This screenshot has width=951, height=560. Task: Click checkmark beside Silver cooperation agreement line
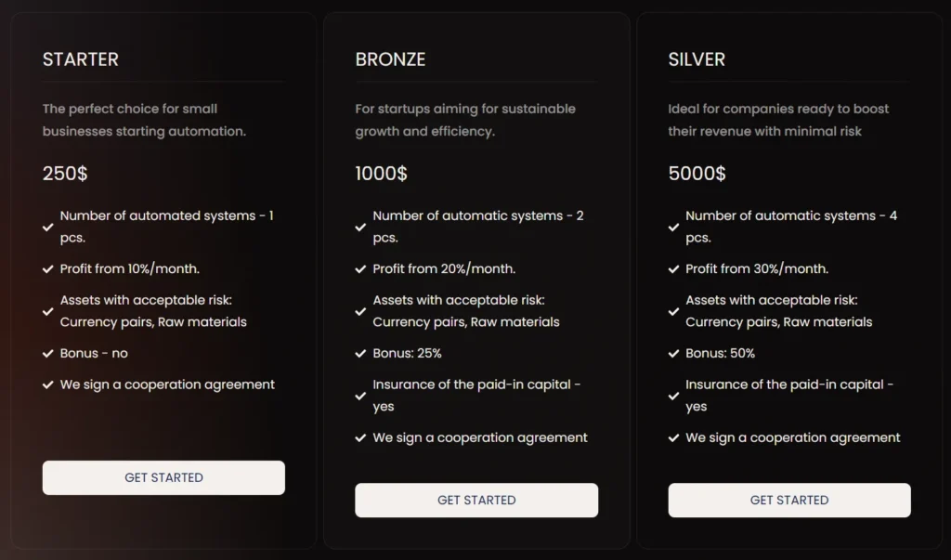coord(673,438)
